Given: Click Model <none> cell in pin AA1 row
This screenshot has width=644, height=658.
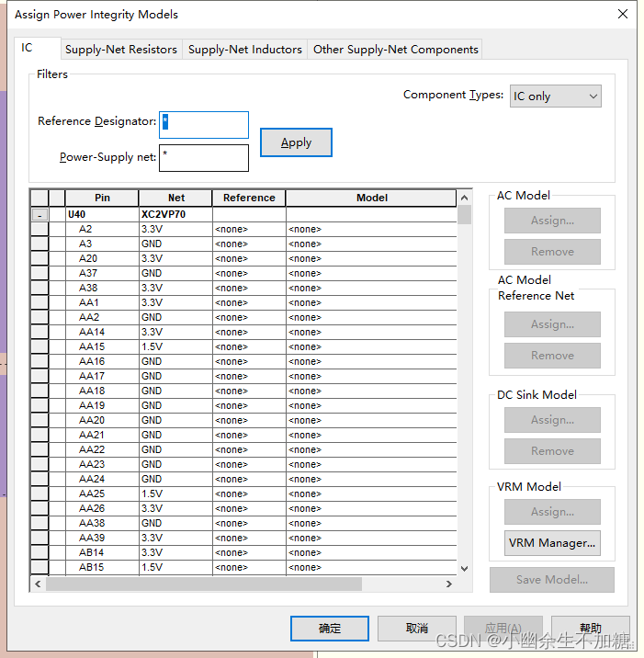Looking at the screenshot, I should (x=371, y=302).
